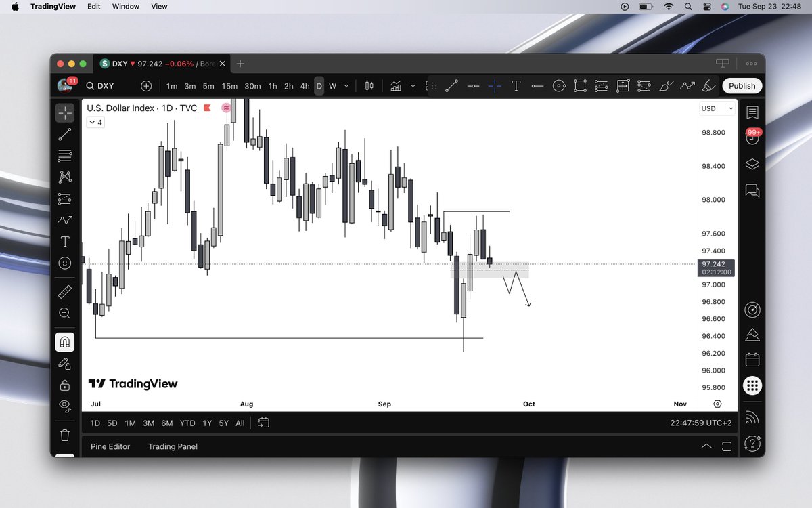Screen dimensions: 812x508
Task: Open the notifications feed icon
Action: pos(752,419)
